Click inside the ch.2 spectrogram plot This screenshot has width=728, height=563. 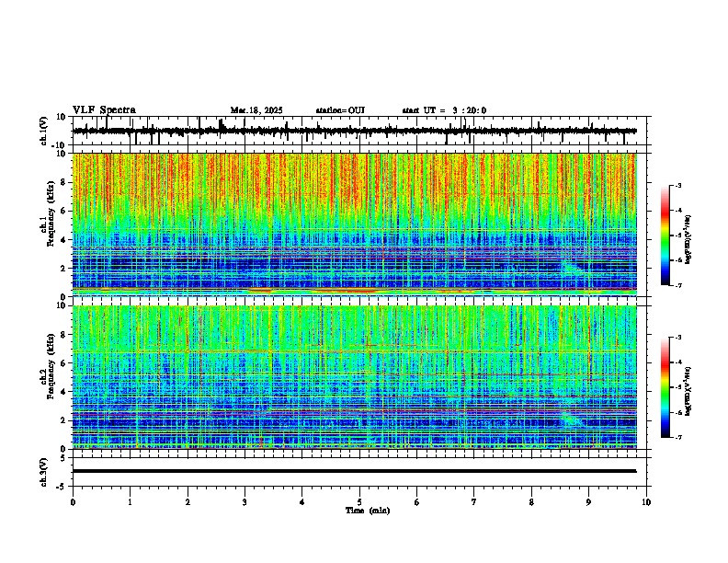click(x=354, y=377)
